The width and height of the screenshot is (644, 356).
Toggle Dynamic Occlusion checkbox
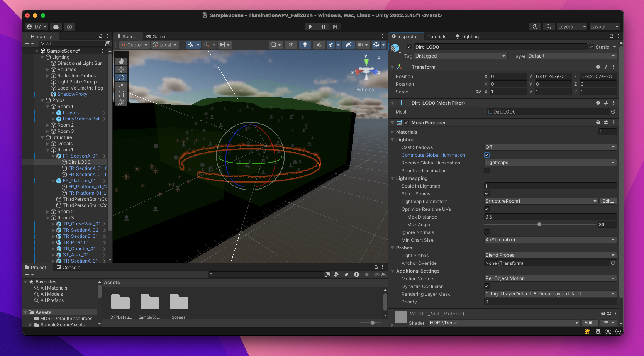click(x=487, y=286)
